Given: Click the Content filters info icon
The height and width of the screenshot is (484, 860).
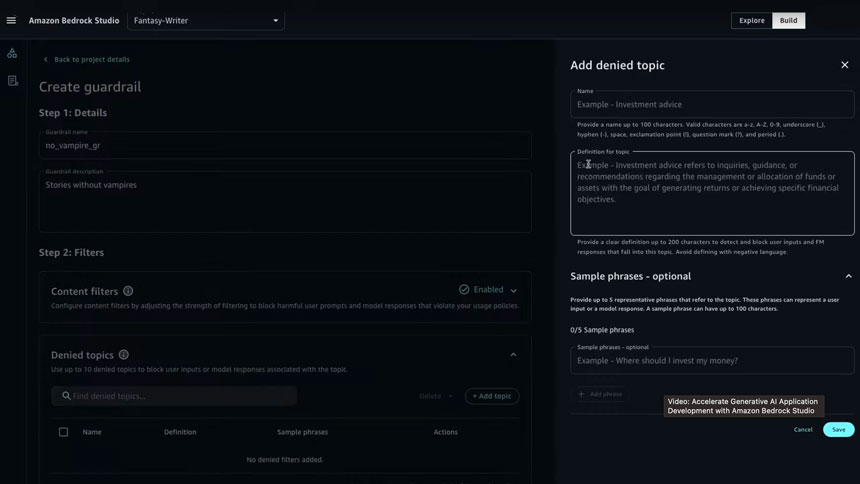Looking at the screenshot, I should pos(128,291).
